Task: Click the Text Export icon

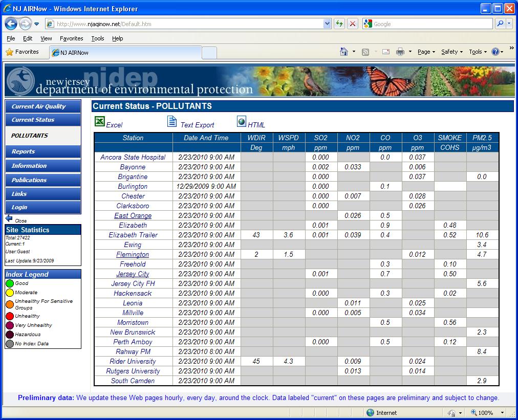Action: (x=172, y=121)
